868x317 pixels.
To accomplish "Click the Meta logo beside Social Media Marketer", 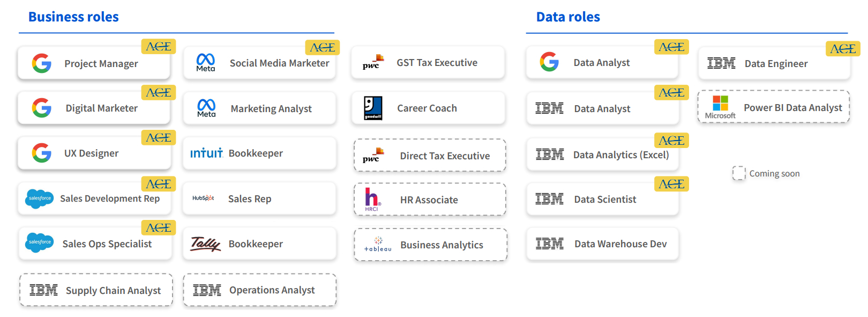I will (206, 62).
